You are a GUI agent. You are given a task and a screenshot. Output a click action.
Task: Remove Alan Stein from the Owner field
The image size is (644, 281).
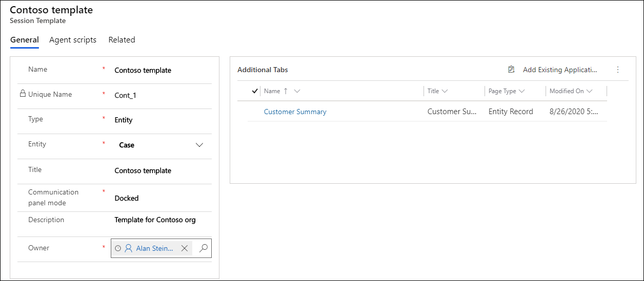pos(185,248)
